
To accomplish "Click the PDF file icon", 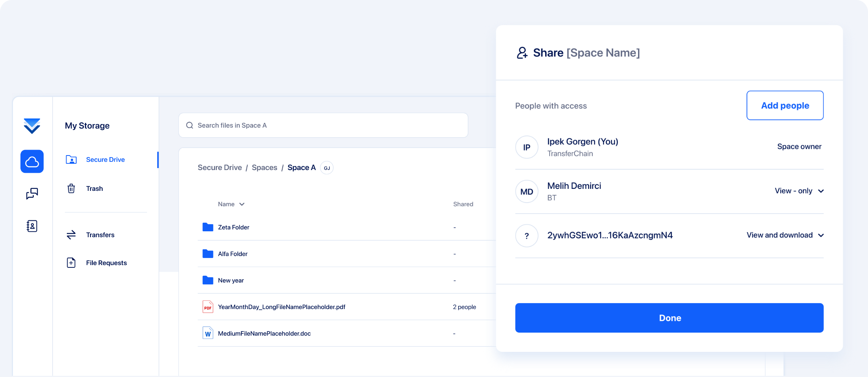I will tap(208, 307).
